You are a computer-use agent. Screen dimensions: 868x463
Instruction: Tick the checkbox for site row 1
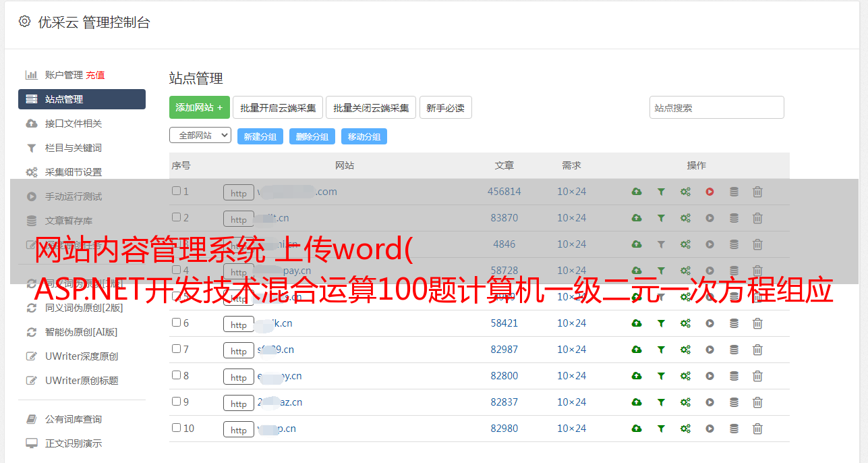pyautogui.click(x=176, y=191)
